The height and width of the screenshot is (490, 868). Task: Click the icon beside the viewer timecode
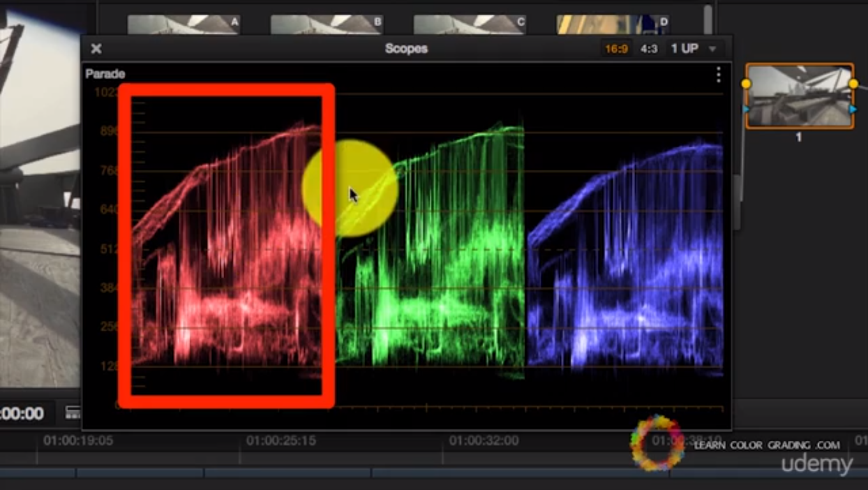pos(73,413)
